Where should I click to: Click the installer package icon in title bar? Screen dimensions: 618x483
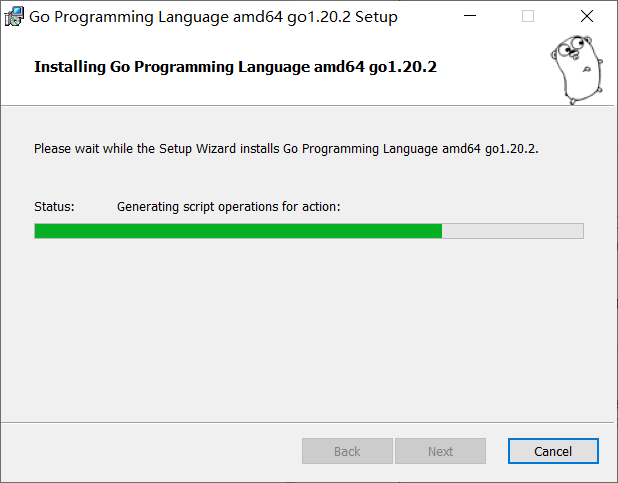(x=14, y=17)
